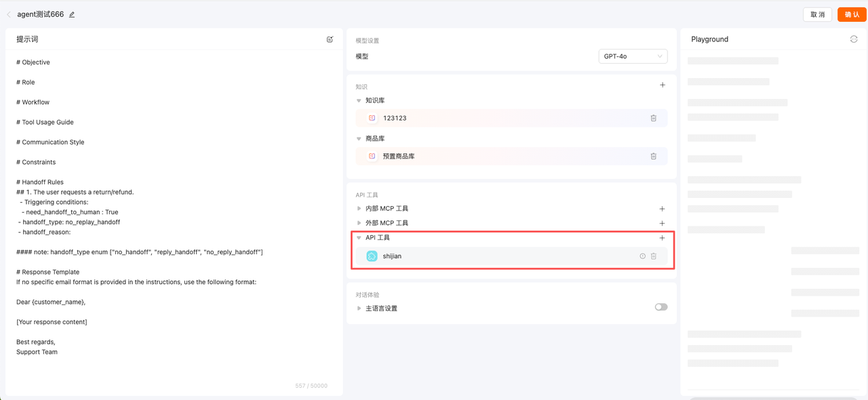
Task: Go back using the arrow beside agent测试666
Action: tap(9, 14)
